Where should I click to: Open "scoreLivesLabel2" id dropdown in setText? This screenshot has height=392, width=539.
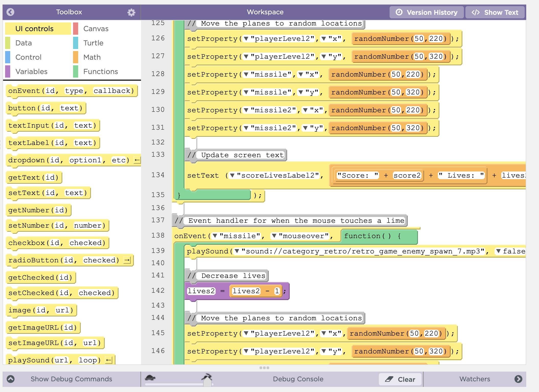point(232,175)
